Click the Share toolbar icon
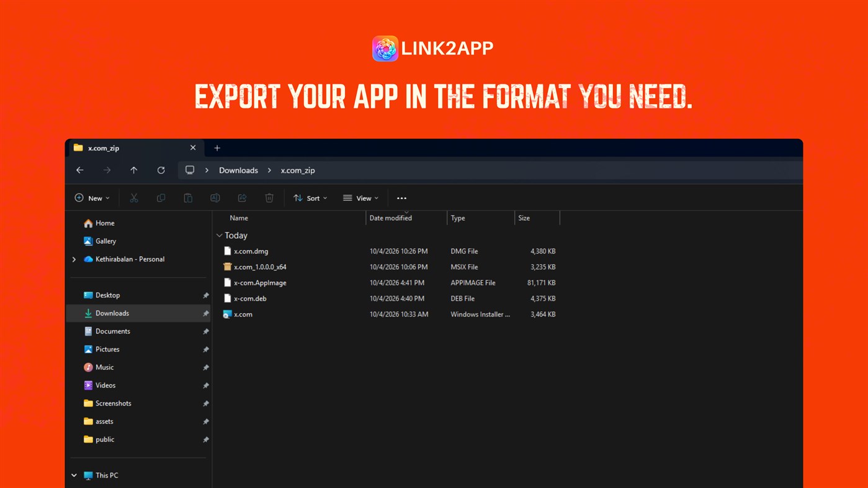The image size is (868, 488). (x=243, y=198)
